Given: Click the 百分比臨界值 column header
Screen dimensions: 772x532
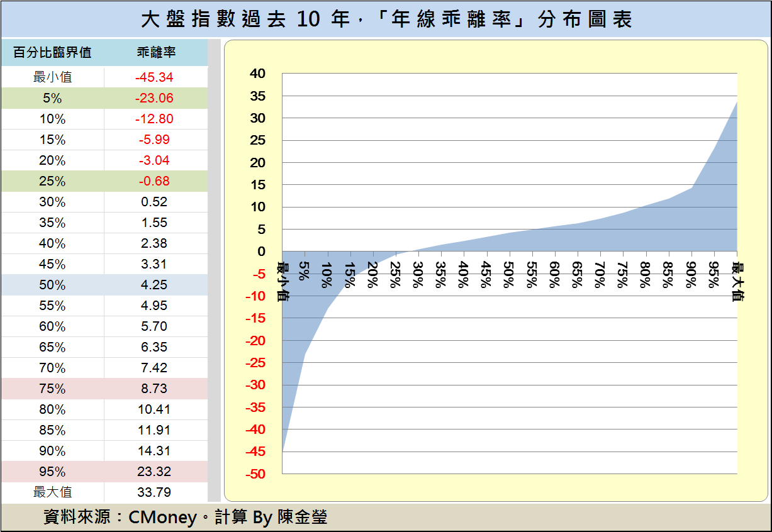Looking at the screenshot, I should (53, 53).
